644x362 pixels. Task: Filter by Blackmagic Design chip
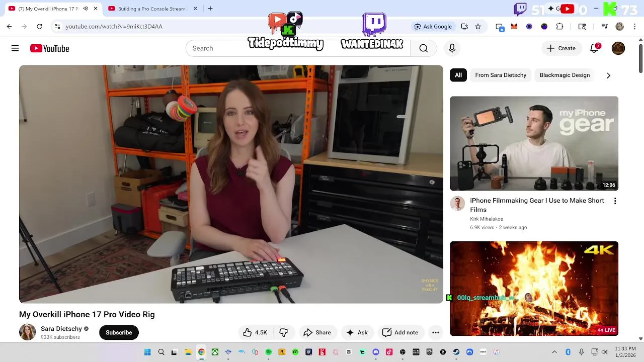565,75
